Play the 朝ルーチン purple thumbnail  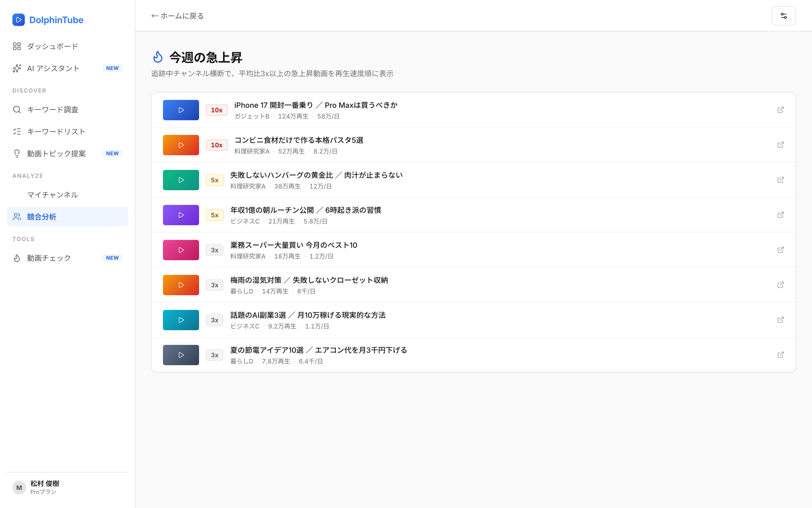181,215
